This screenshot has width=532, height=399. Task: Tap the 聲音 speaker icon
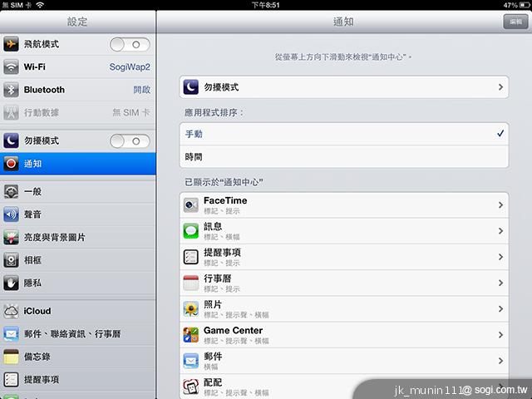click(x=11, y=214)
